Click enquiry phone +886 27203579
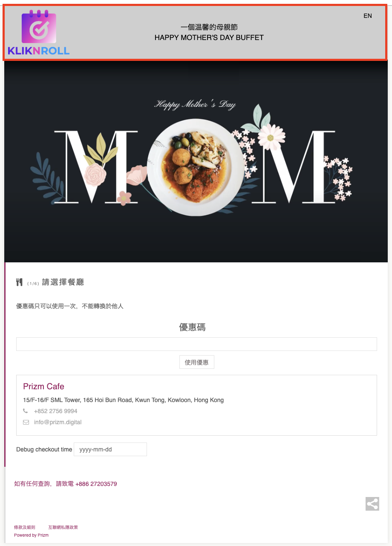 96,484
